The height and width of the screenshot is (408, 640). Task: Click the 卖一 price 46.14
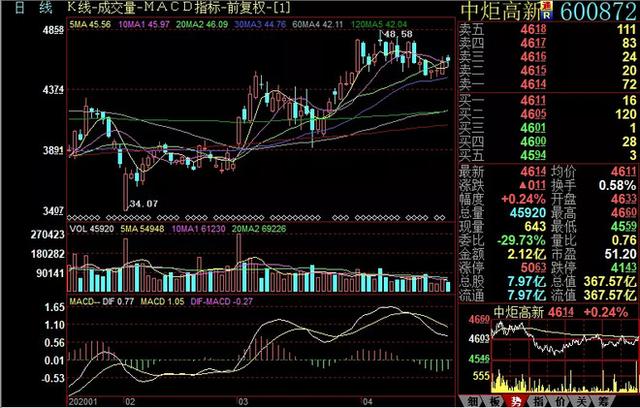pyautogui.click(x=533, y=84)
